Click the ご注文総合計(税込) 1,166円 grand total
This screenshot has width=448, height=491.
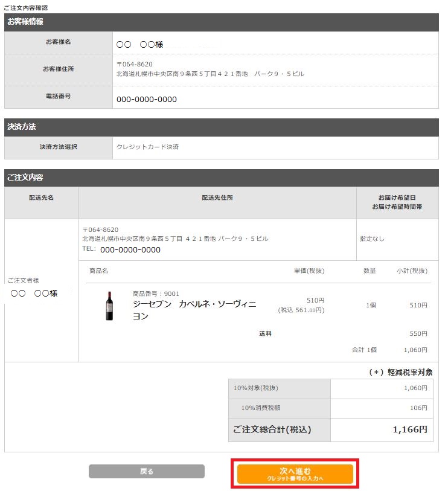pyautogui.click(x=275, y=430)
